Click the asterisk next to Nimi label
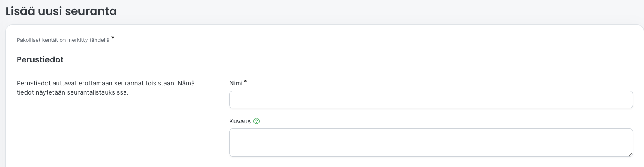644x167 pixels. (245, 82)
